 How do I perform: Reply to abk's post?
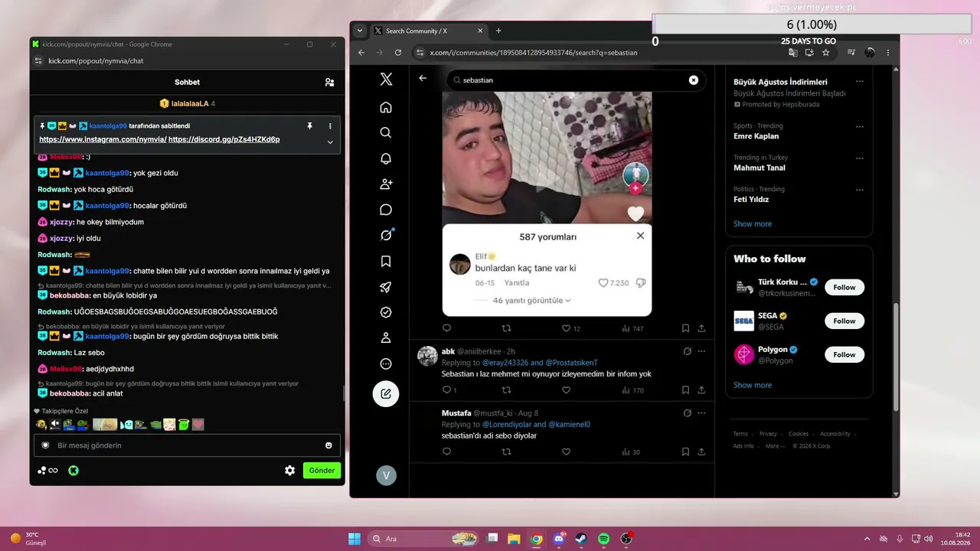point(449,390)
